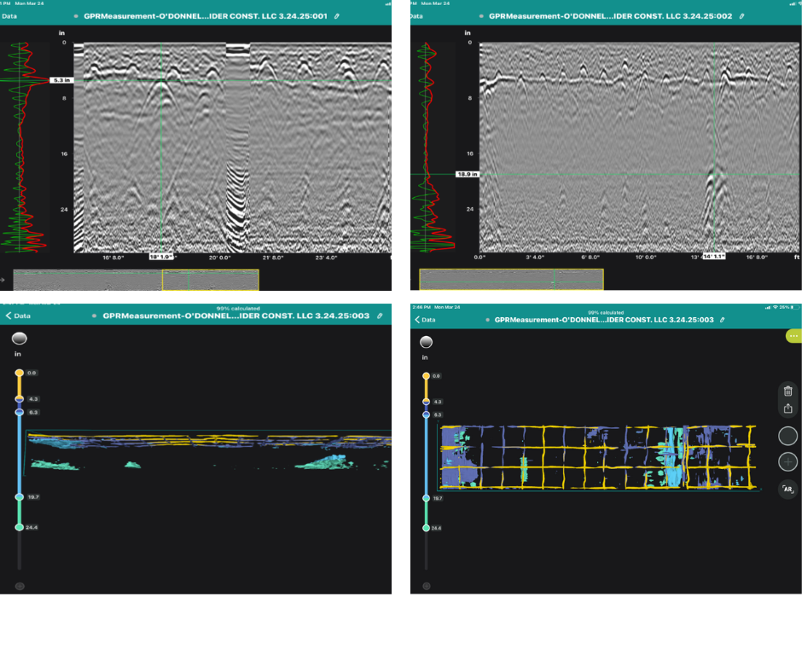Screen dimensions: 802x672
Task: Tap the trash icon in right toolbar
Action: 787,391
